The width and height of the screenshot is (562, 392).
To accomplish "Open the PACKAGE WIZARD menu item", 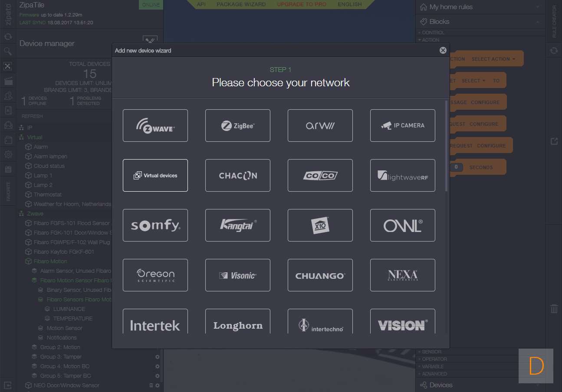I will (x=241, y=4).
